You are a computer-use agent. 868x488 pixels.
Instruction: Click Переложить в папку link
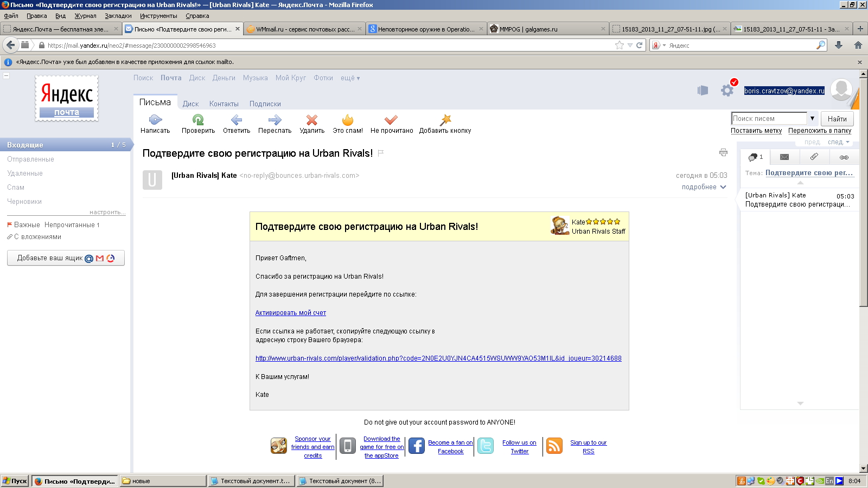click(820, 131)
